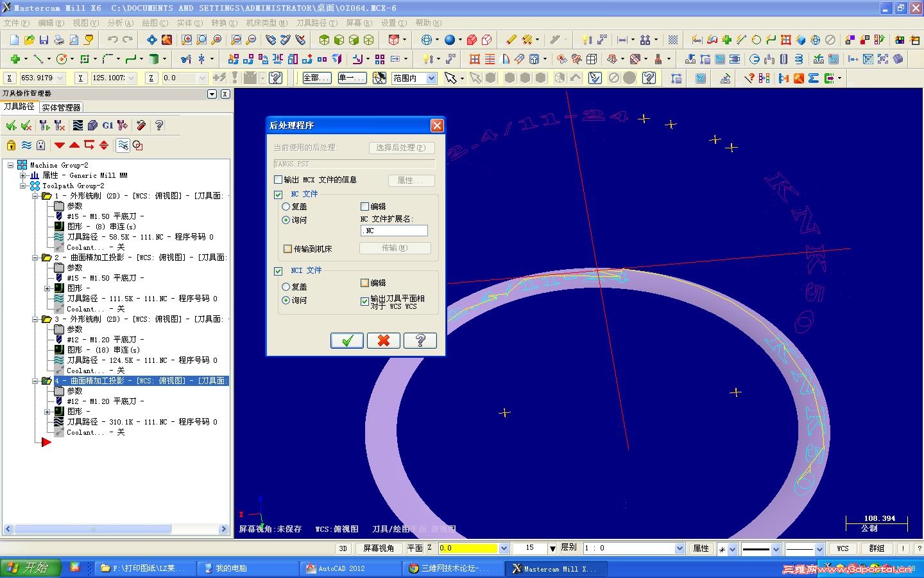The image size is (924, 578).
Task: Click the Sigma icon in bottom toolbar
Action: pos(814,78)
